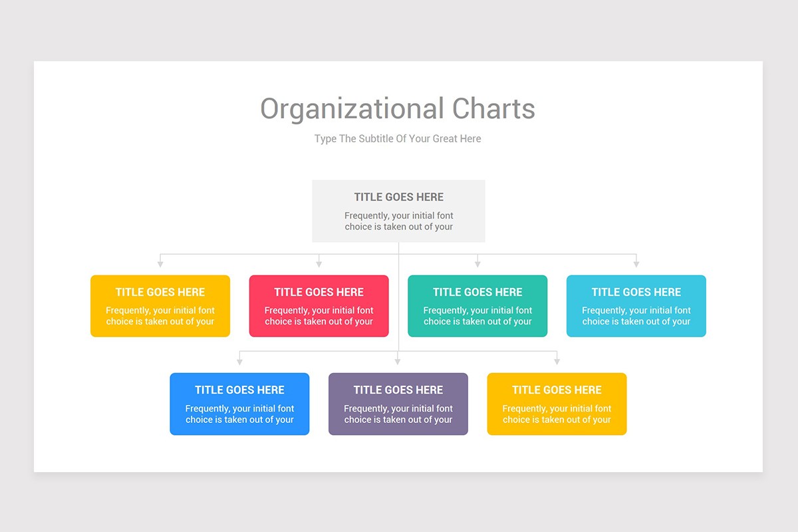
Task: Select the title in the bright blue box
Action: pos(239,390)
